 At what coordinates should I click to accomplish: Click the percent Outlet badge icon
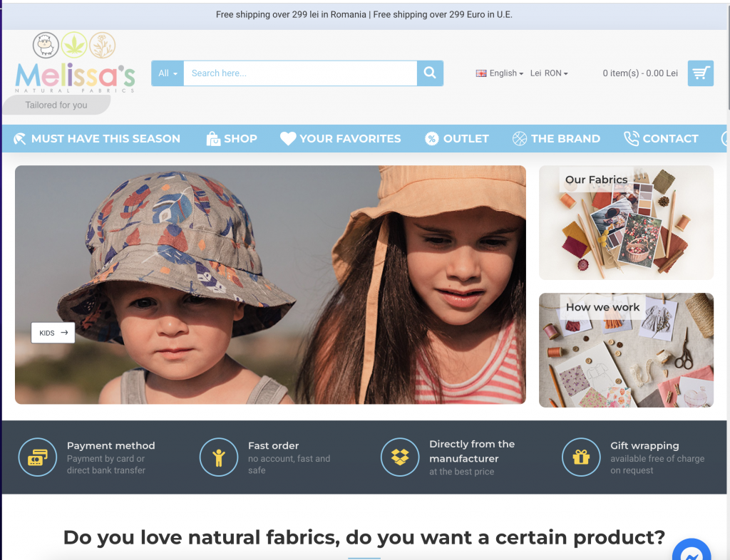(x=431, y=139)
